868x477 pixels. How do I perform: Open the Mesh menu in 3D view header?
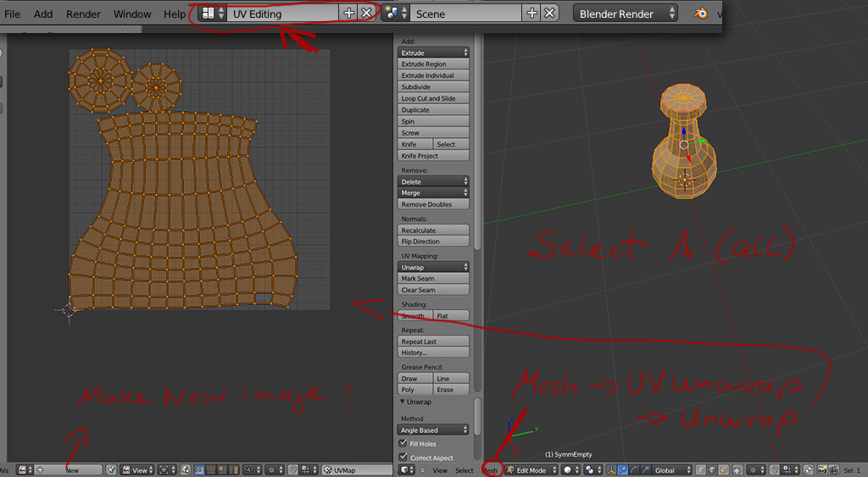pyautogui.click(x=491, y=469)
